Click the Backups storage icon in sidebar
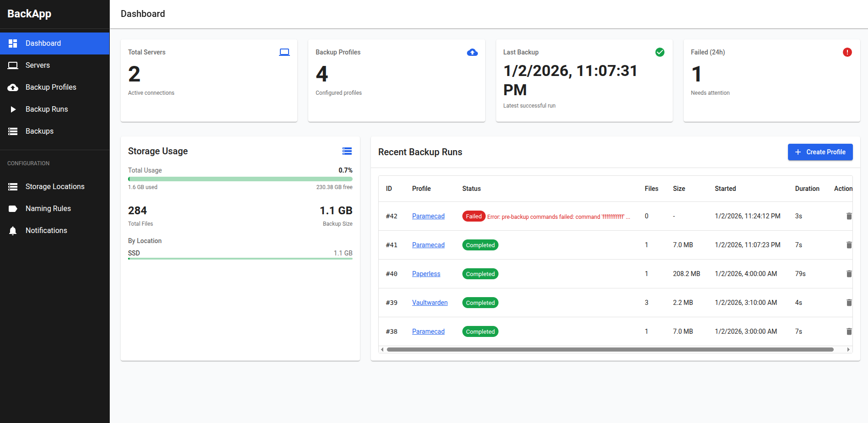Image resolution: width=868 pixels, height=423 pixels. point(13,131)
